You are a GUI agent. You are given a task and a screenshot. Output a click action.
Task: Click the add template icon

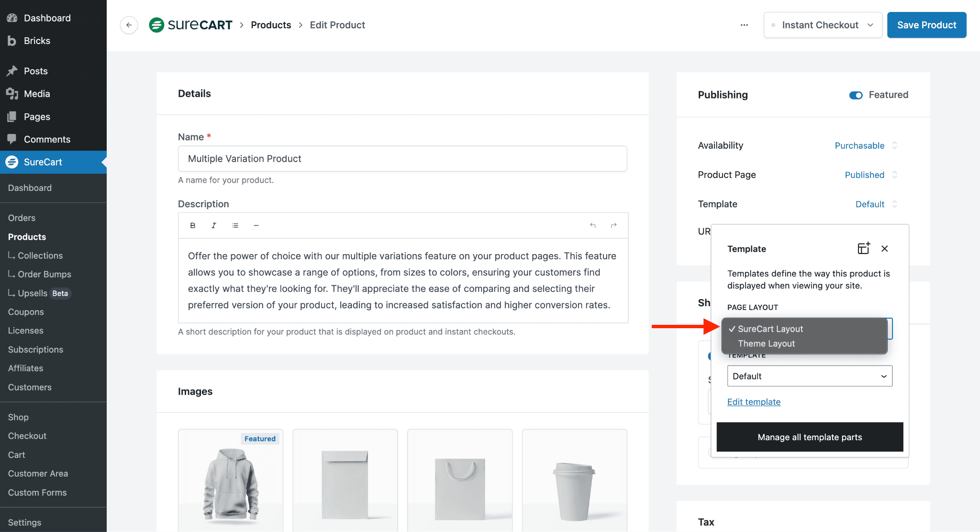[x=863, y=248]
